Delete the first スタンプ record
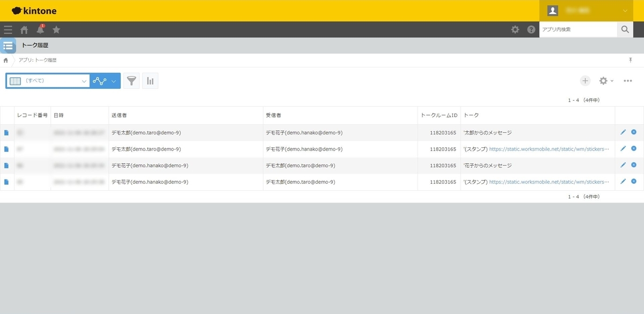Image resolution: width=644 pixels, height=314 pixels. coord(634,148)
